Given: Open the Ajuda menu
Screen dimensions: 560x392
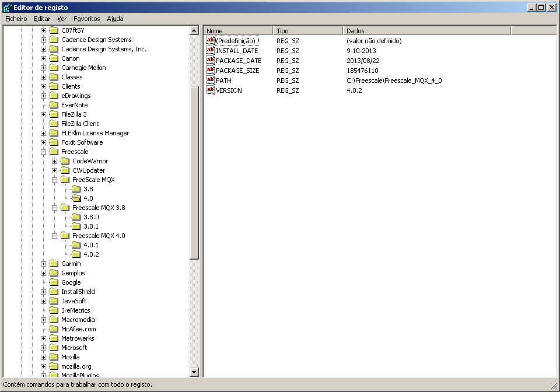Looking at the screenshot, I should pos(115,19).
